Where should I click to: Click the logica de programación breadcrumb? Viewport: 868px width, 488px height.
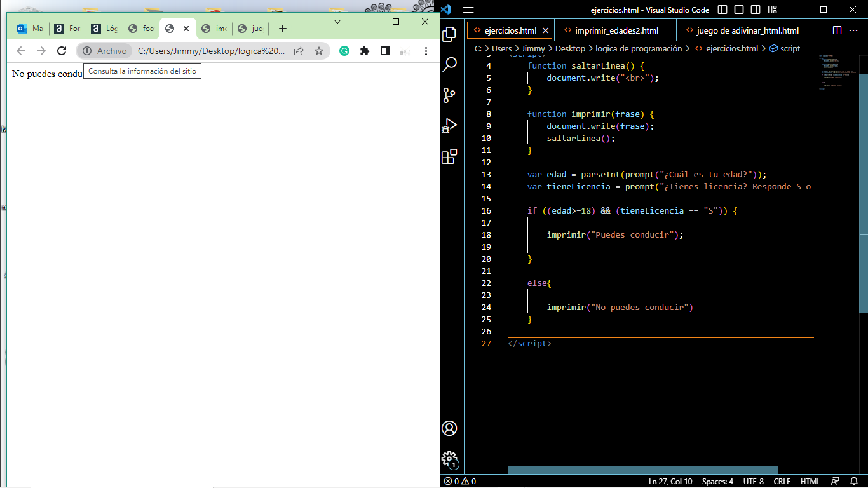tap(639, 48)
